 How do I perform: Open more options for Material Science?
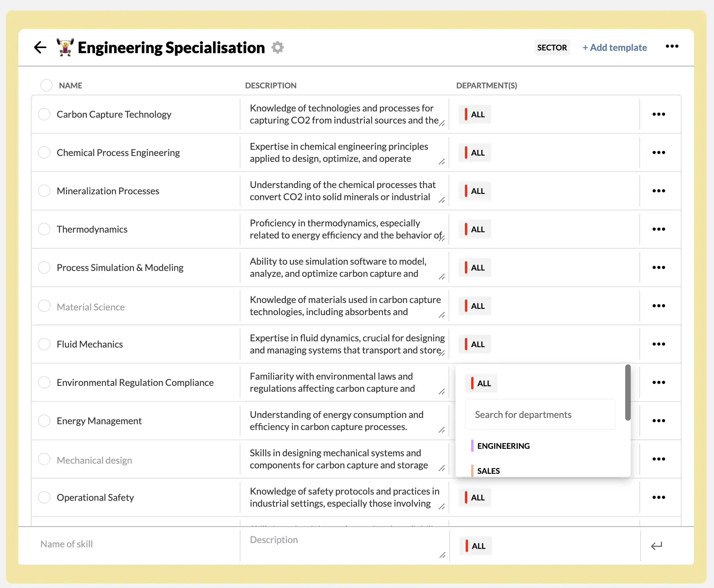(x=659, y=306)
